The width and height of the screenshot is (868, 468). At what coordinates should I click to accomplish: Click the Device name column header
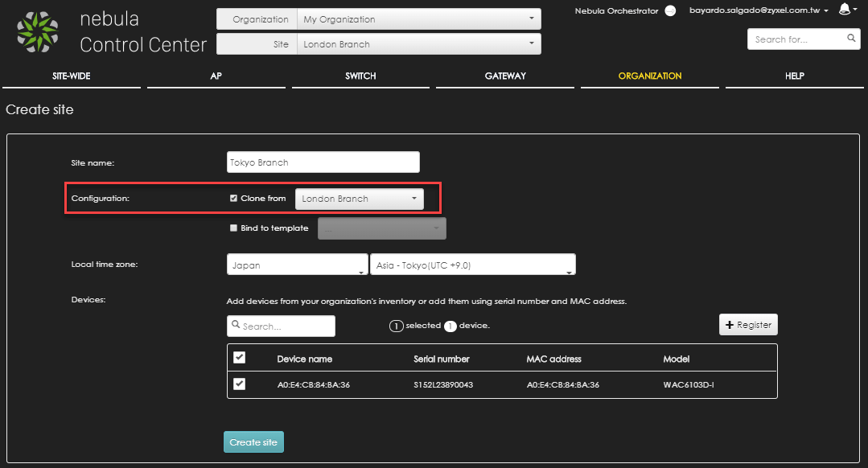pos(304,359)
